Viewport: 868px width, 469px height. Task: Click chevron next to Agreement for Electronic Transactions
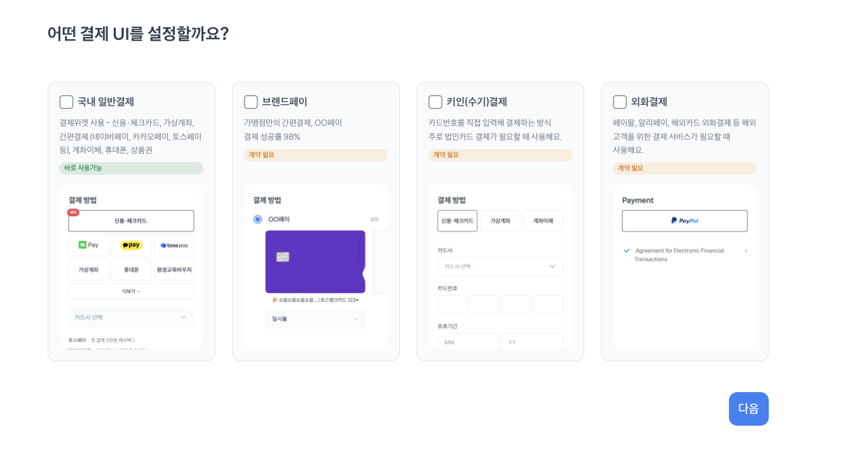click(x=746, y=250)
